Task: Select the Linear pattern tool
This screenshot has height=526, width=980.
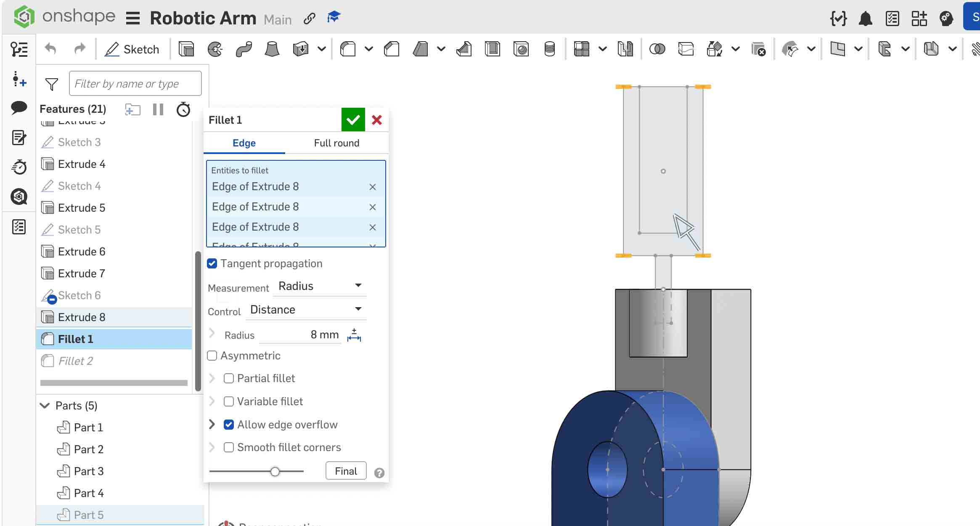Action: coord(582,49)
